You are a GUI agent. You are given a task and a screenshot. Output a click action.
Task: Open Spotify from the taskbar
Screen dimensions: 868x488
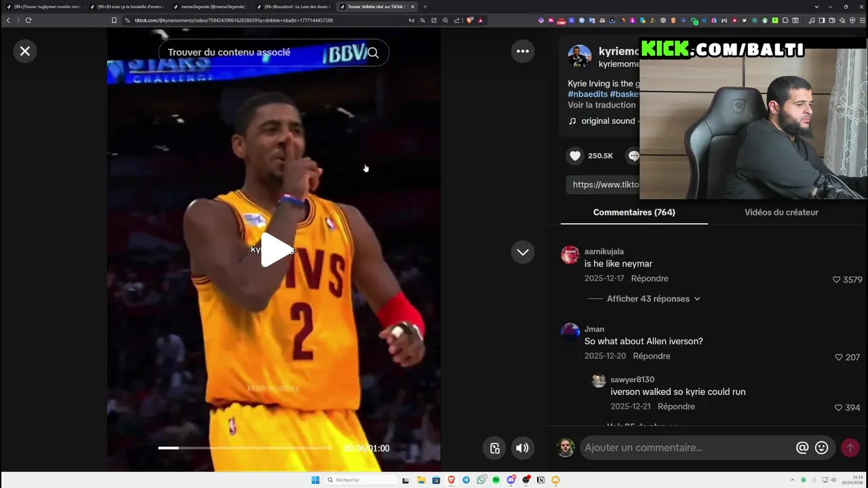[496, 480]
